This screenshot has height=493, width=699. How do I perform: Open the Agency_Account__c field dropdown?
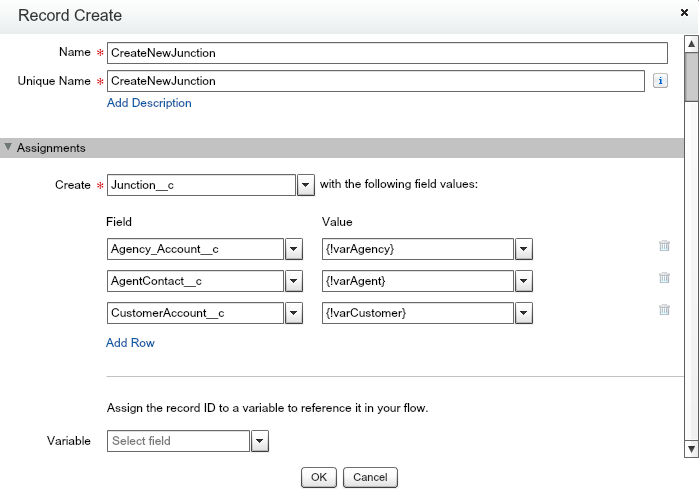click(294, 249)
